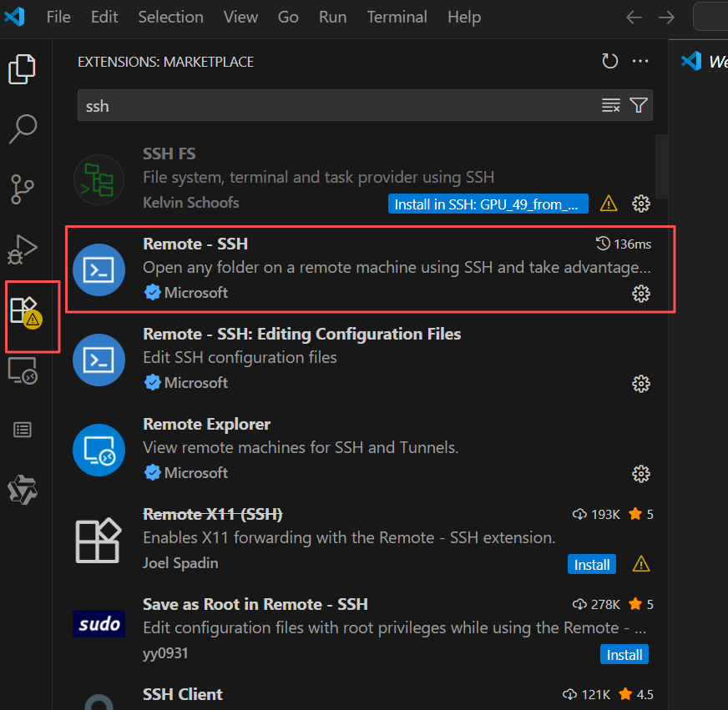728x710 pixels.
Task: Open the Remote X11 (SSH) title
Action: click(213, 514)
